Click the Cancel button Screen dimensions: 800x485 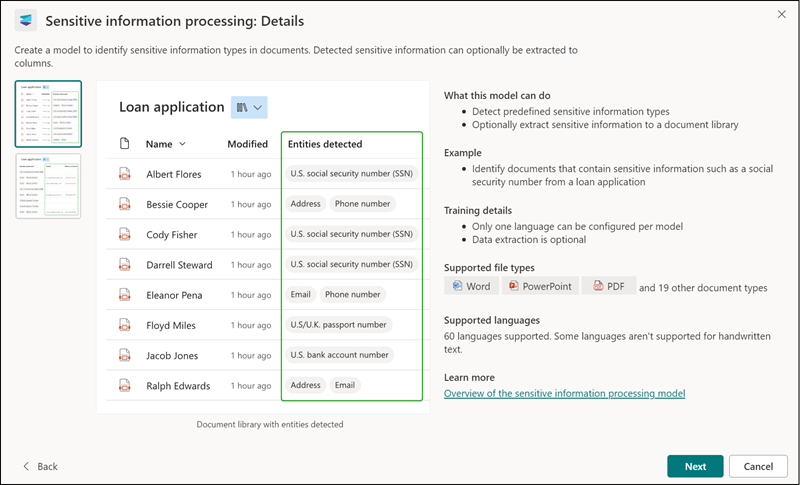click(x=758, y=466)
